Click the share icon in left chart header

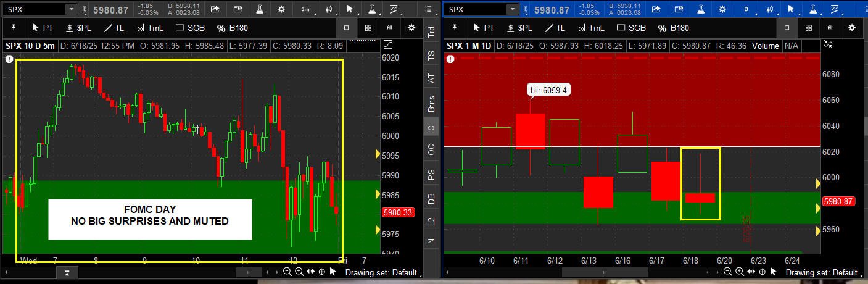215,9
